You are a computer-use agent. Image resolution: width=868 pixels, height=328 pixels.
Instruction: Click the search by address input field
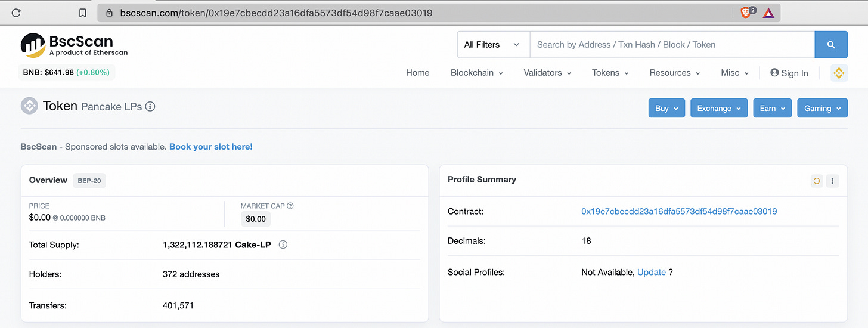click(x=672, y=44)
